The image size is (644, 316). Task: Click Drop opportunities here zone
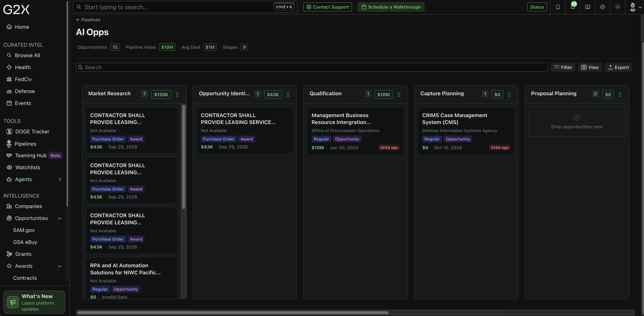pyautogui.click(x=577, y=122)
